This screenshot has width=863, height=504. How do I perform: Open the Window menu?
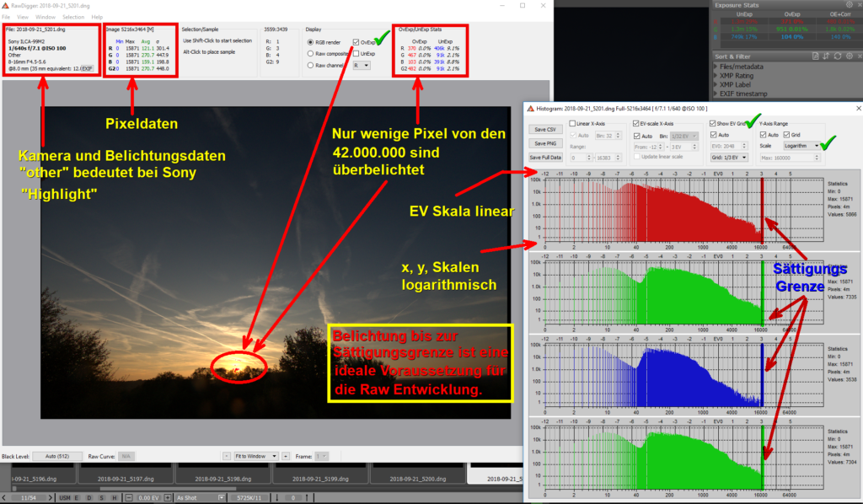point(46,17)
